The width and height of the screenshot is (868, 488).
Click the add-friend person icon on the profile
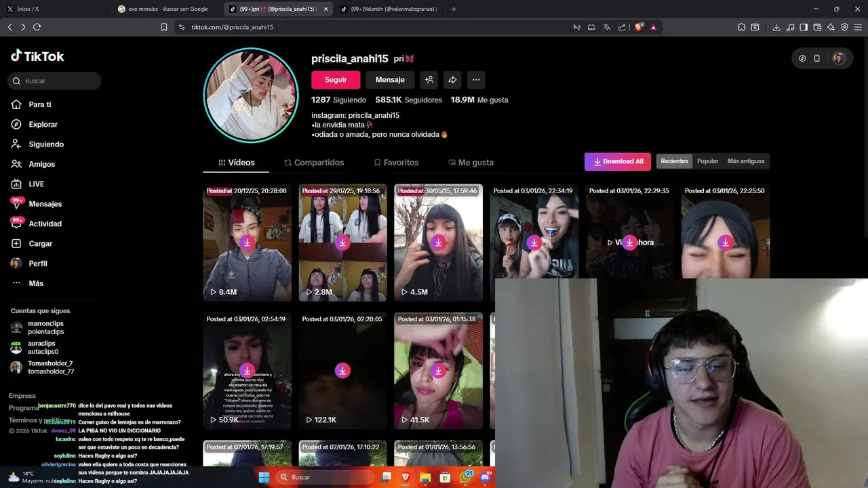point(429,79)
